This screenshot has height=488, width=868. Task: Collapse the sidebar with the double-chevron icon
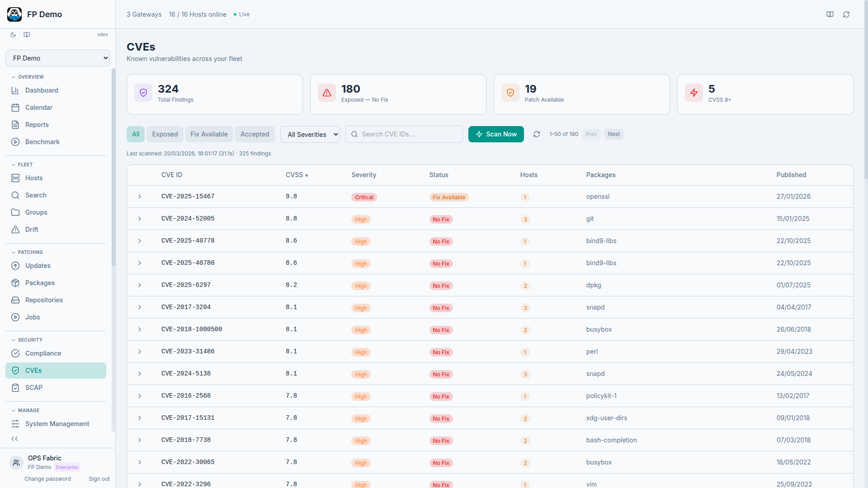pos(14,439)
